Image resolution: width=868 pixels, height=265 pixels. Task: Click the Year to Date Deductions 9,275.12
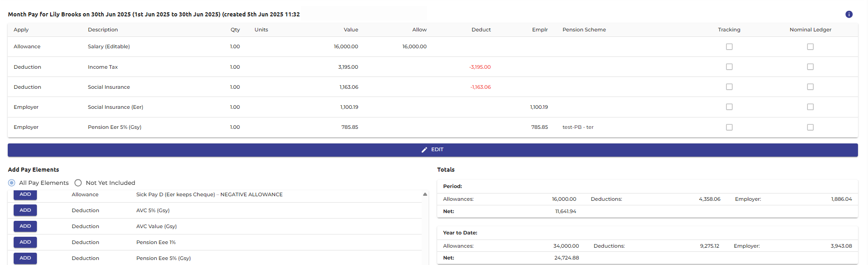[710, 246]
